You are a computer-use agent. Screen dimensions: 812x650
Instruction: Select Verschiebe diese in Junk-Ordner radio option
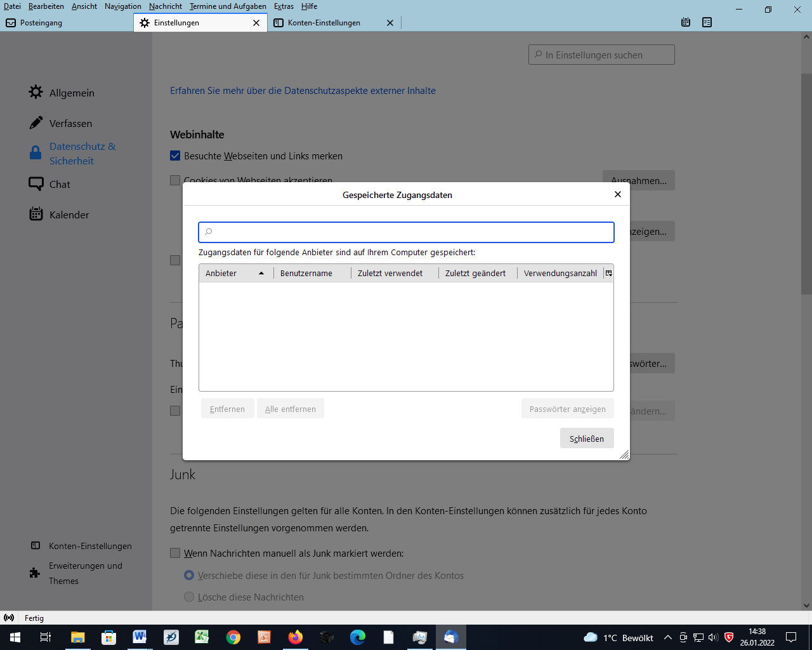click(x=189, y=575)
